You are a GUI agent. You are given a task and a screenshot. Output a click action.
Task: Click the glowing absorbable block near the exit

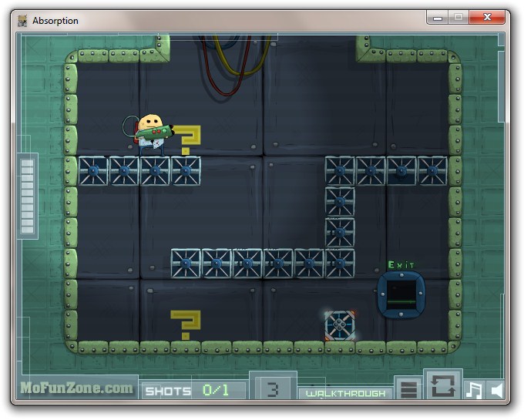[x=340, y=325]
